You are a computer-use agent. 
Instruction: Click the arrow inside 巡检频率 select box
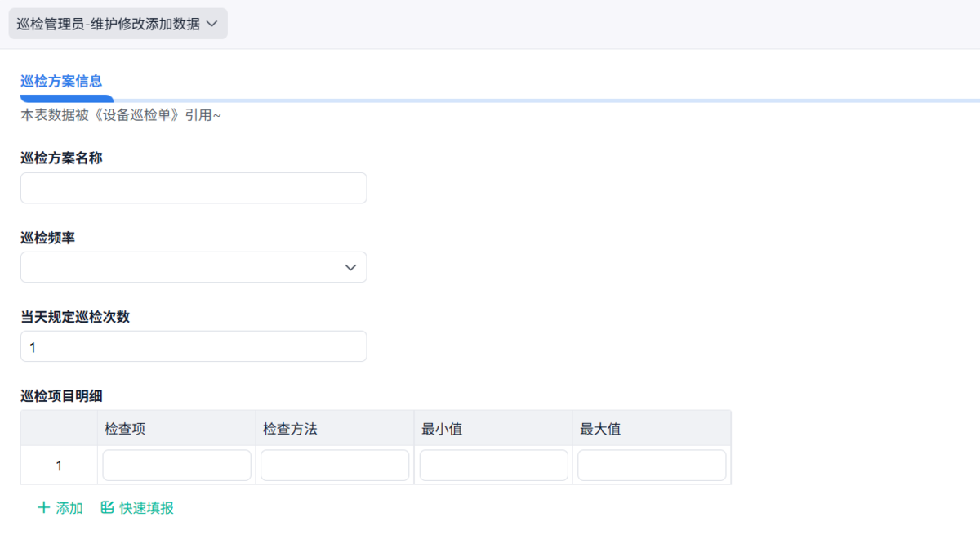coord(350,267)
